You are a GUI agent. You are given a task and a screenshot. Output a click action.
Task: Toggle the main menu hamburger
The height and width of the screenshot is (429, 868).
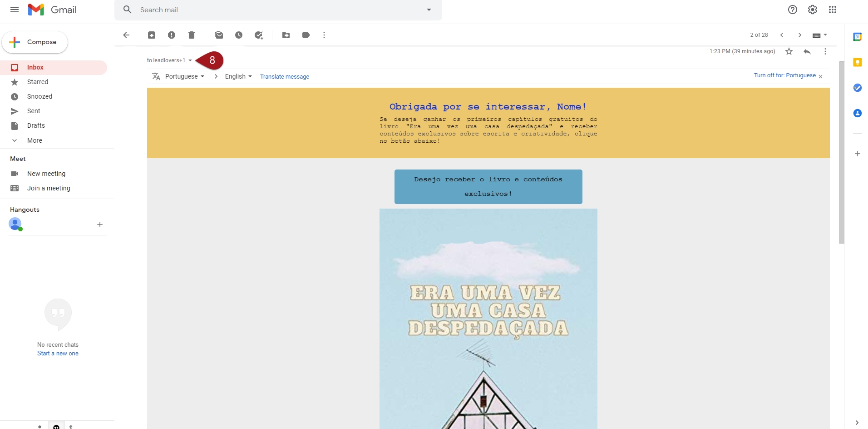tap(15, 10)
